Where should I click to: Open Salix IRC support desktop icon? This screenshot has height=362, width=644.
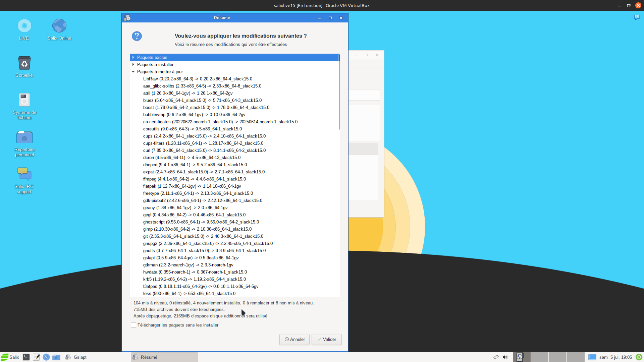pos(24,174)
